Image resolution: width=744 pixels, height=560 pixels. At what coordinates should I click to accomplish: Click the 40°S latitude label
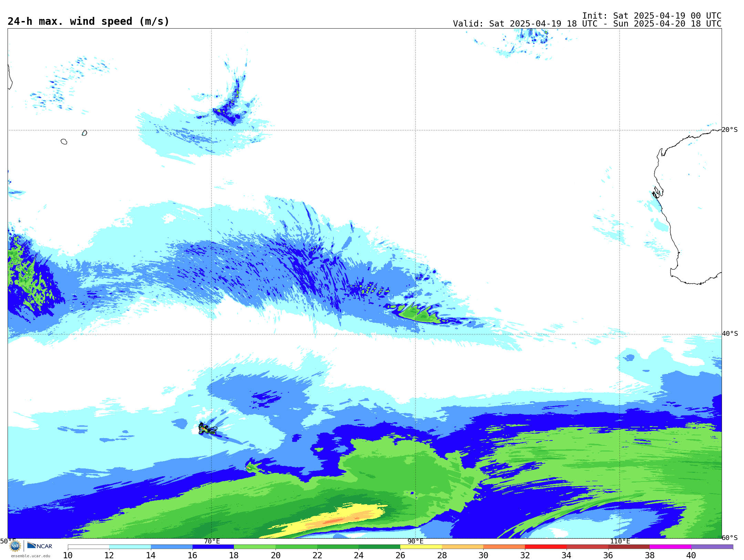pos(730,334)
